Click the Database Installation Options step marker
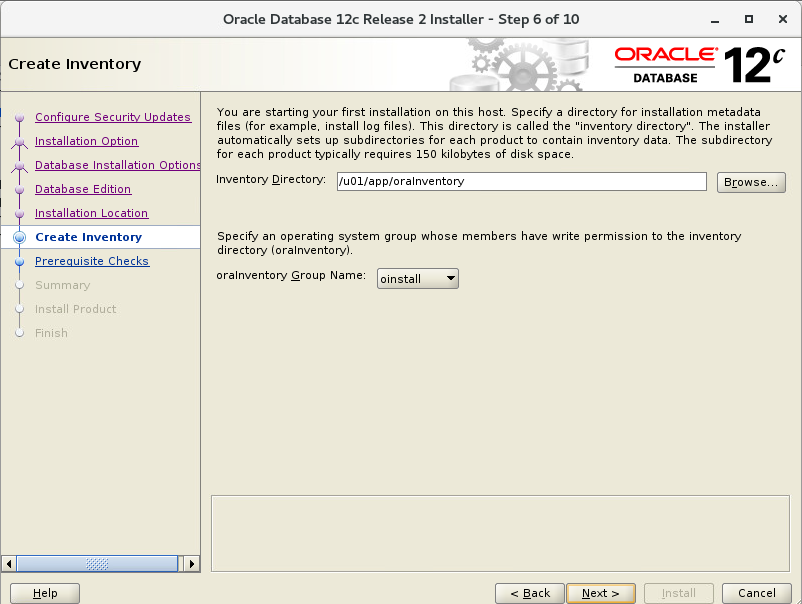The width and height of the screenshot is (802, 604). 19,166
